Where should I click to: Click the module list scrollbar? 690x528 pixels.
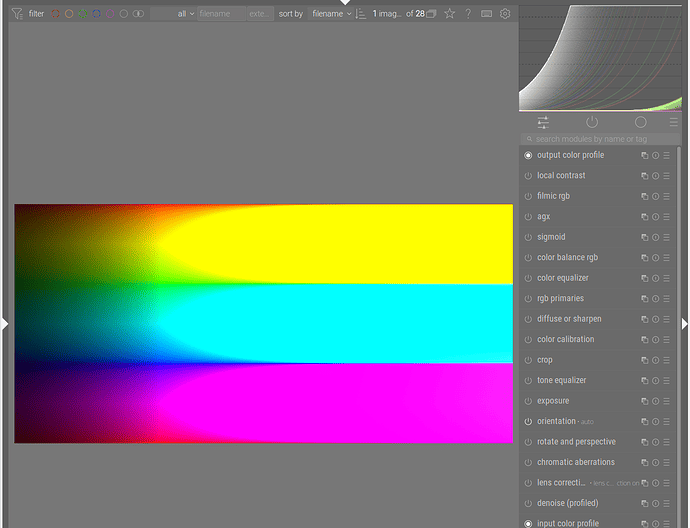(679, 337)
